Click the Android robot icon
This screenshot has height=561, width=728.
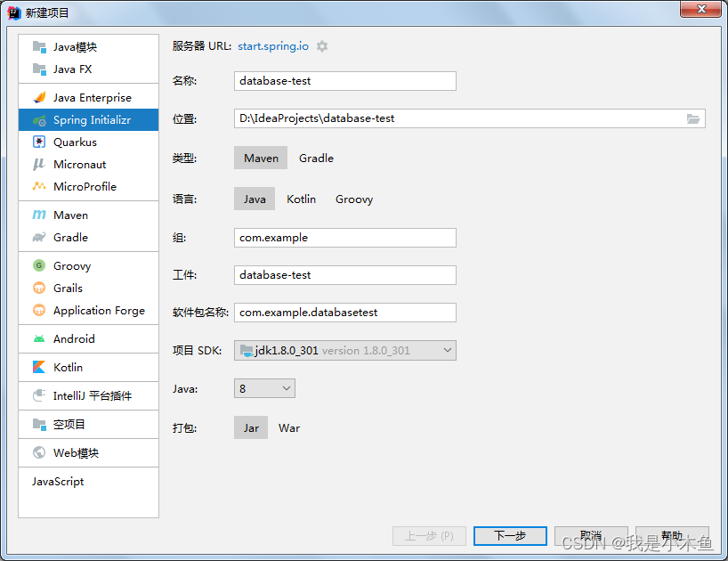tap(39, 339)
